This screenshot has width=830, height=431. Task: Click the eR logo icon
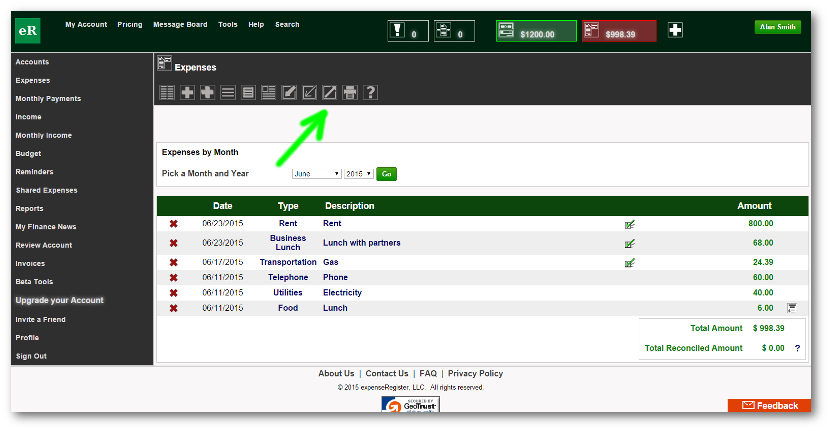(28, 31)
